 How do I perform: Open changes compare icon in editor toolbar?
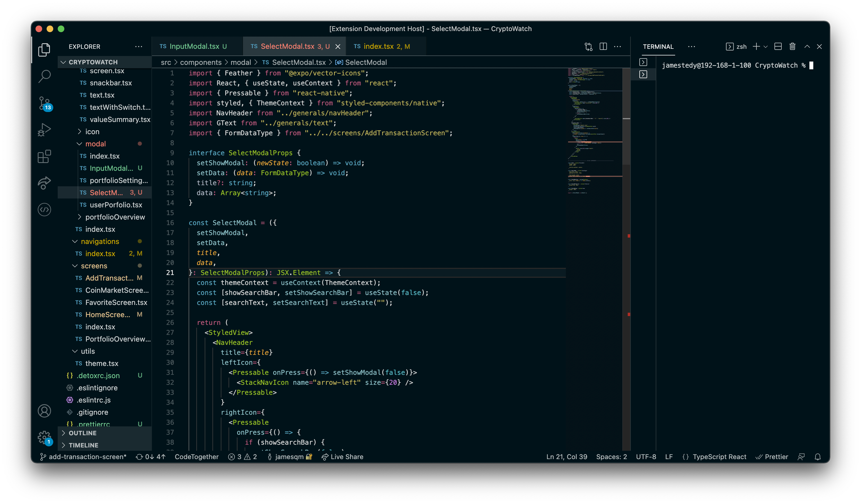pyautogui.click(x=588, y=47)
